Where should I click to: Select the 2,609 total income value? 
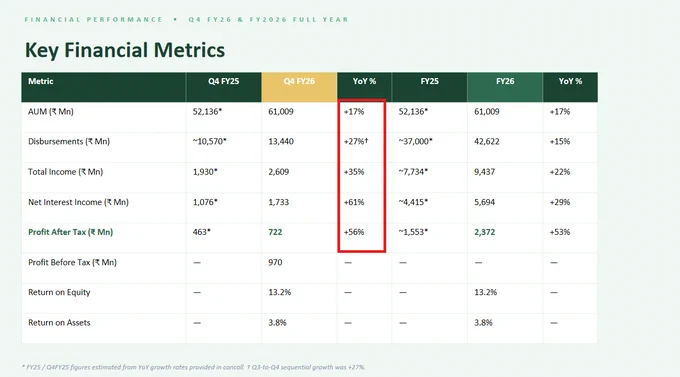(x=278, y=172)
